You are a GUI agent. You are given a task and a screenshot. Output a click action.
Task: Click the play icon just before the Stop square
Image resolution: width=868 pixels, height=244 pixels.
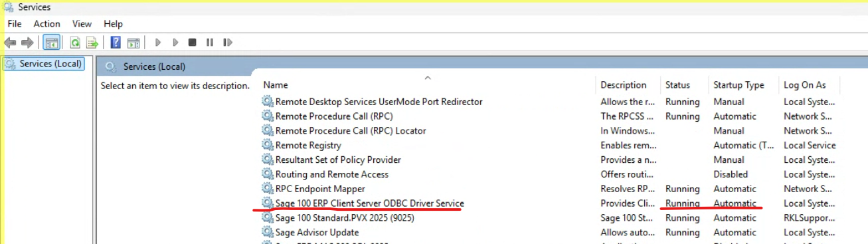(x=175, y=43)
